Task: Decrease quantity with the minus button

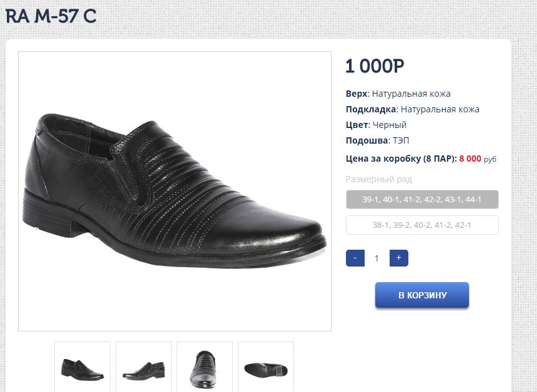Action: (x=355, y=258)
